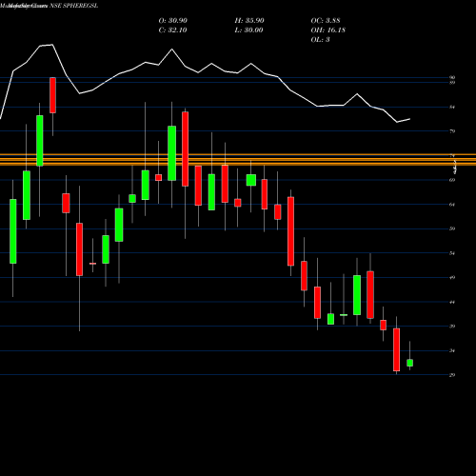Select the 34 price axis label
This screenshot has width=476, height=476.
[x=452, y=350]
